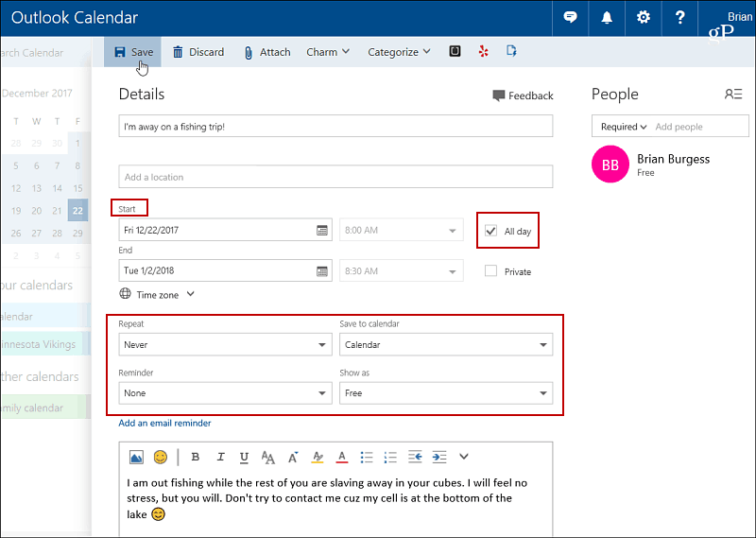Insert a picture using the image icon
This screenshot has height=538, width=756.
click(x=136, y=457)
